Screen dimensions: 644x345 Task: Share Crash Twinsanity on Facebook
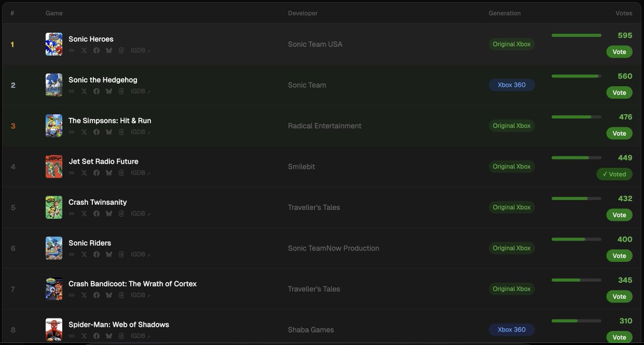point(97,214)
